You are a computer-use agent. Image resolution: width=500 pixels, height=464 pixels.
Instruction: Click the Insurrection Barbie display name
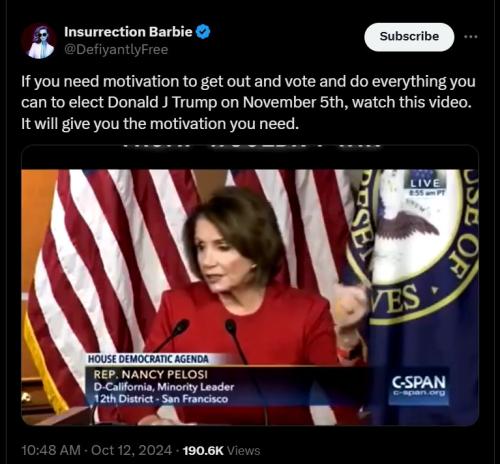click(x=128, y=32)
